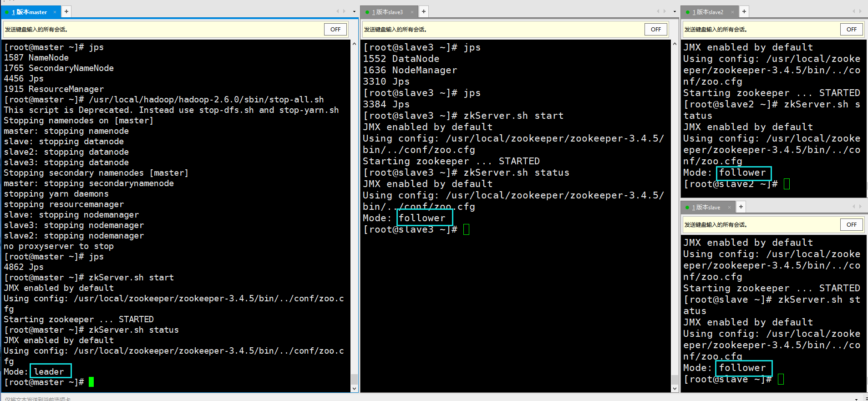Click master terminal scrollbar thumb

tap(355, 379)
